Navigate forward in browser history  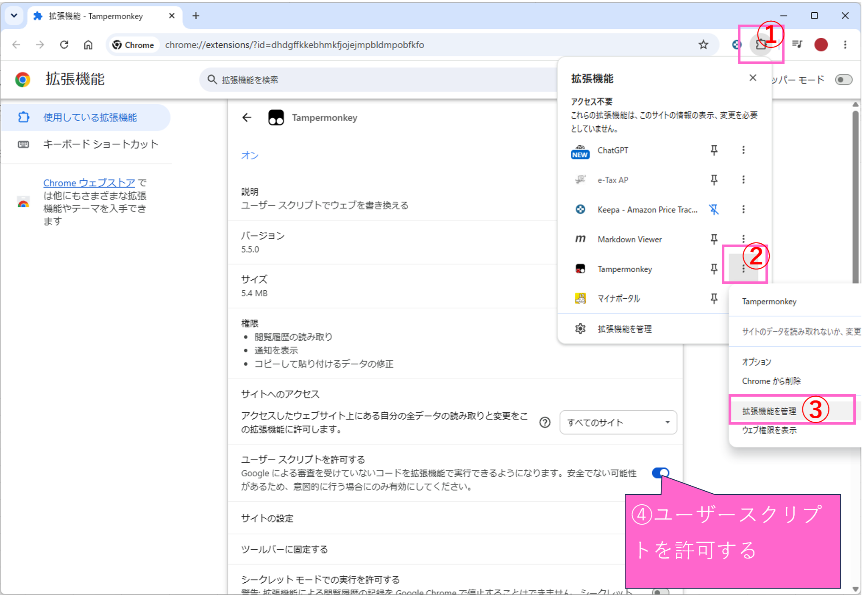click(40, 44)
